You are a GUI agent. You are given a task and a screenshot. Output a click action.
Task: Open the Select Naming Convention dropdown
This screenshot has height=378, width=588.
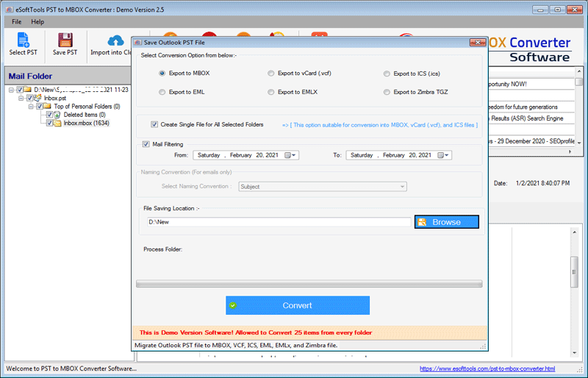323,187
